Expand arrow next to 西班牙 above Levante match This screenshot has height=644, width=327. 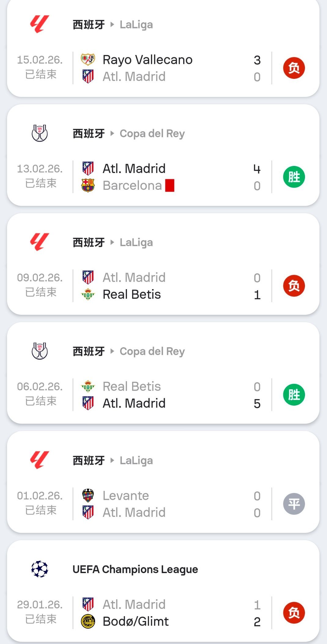tap(112, 460)
